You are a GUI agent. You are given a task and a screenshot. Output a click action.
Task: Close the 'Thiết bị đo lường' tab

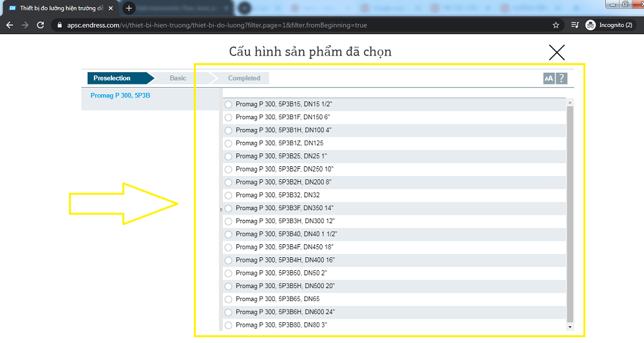click(x=111, y=8)
